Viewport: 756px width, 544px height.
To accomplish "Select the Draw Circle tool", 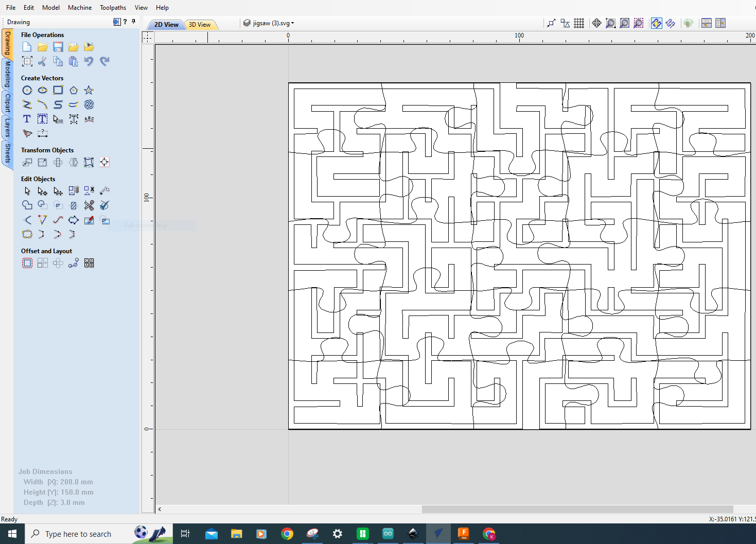I will coord(27,90).
